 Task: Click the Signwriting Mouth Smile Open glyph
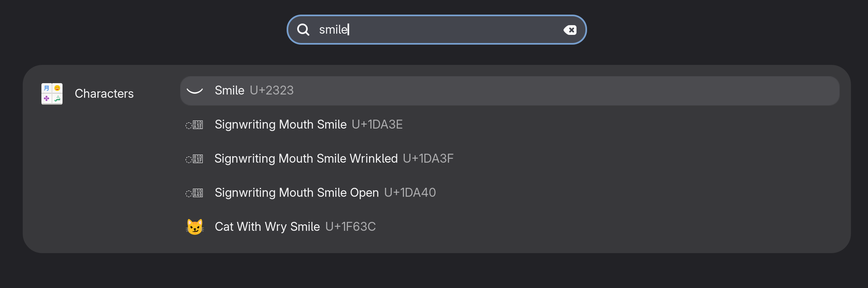[x=194, y=193]
